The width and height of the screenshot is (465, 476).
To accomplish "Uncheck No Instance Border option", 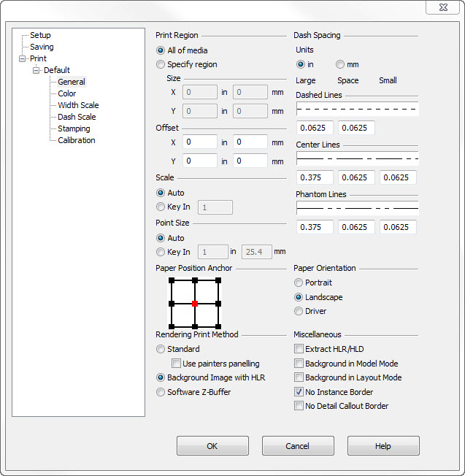I will tap(299, 392).
